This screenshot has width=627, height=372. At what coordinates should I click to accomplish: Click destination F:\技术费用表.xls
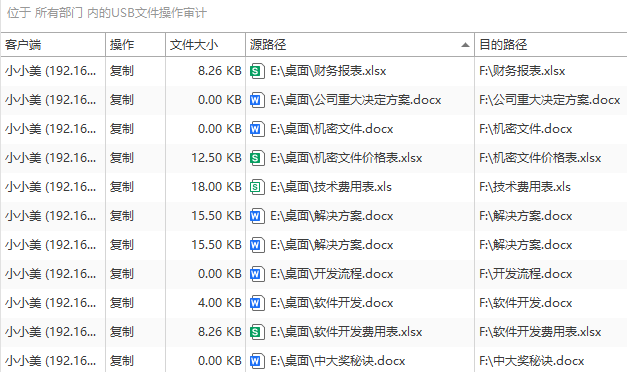click(525, 187)
